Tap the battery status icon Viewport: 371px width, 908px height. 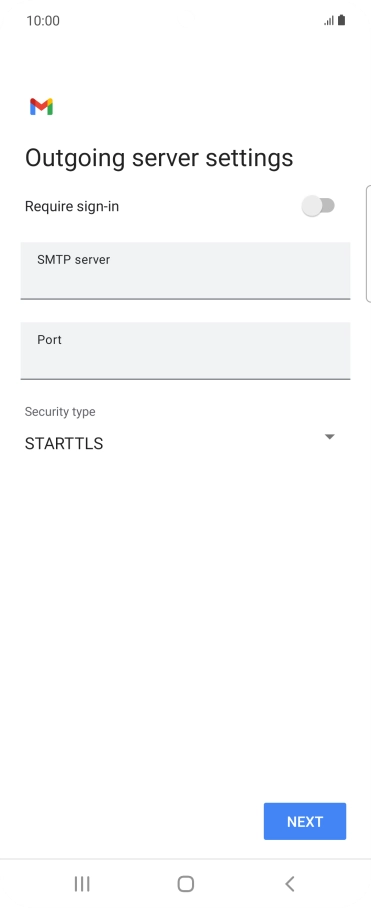(341, 20)
